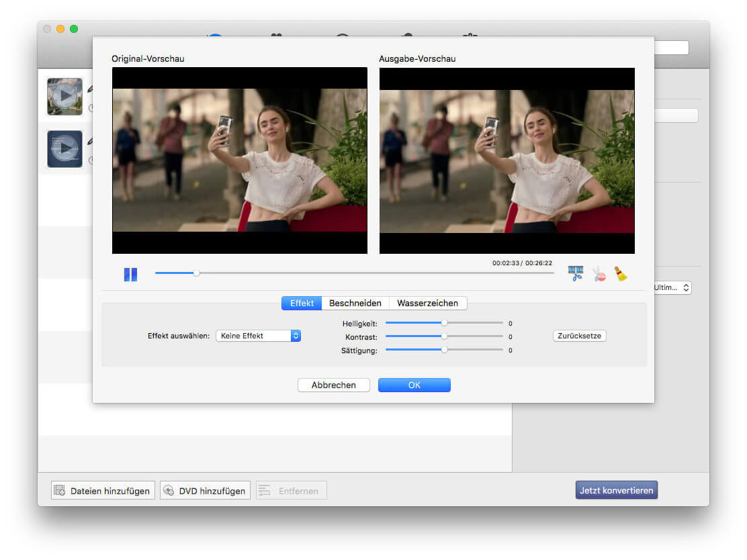Click the Helligkeit value 0

coord(511,324)
